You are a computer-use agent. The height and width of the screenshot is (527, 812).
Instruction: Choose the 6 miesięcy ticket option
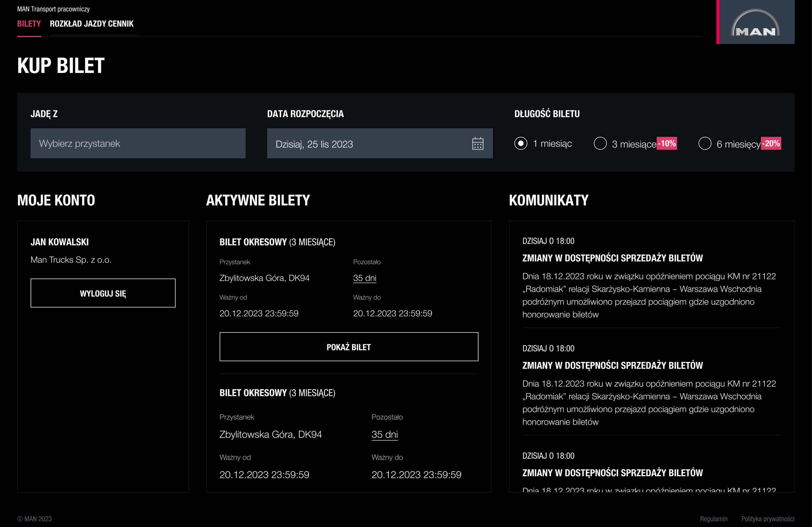[729, 144]
